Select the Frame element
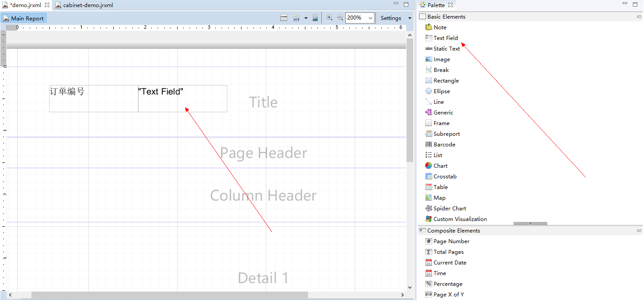Image resolution: width=644 pixels, height=300 pixels. 438,123
